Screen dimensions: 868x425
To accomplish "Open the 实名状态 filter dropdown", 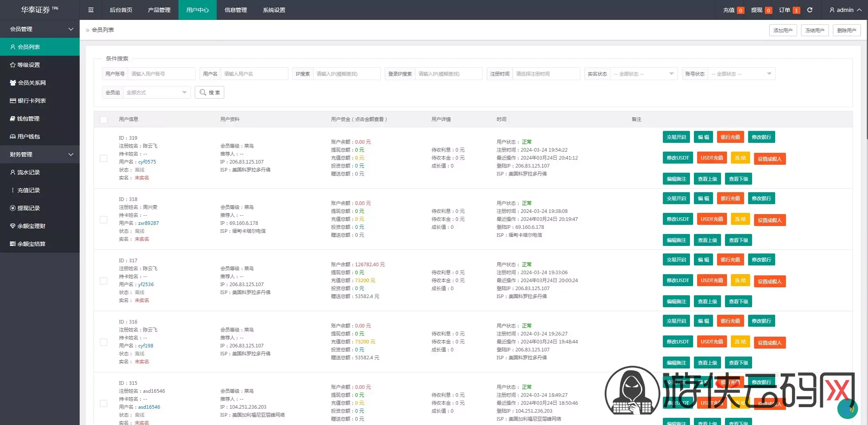I will 644,74.
